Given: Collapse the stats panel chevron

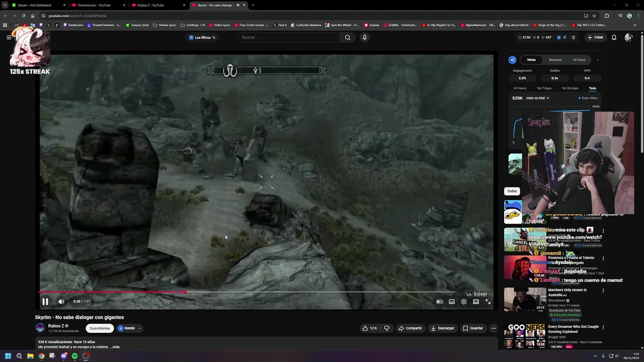Looking at the screenshot, I should pyautogui.click(x=598, y=60).
